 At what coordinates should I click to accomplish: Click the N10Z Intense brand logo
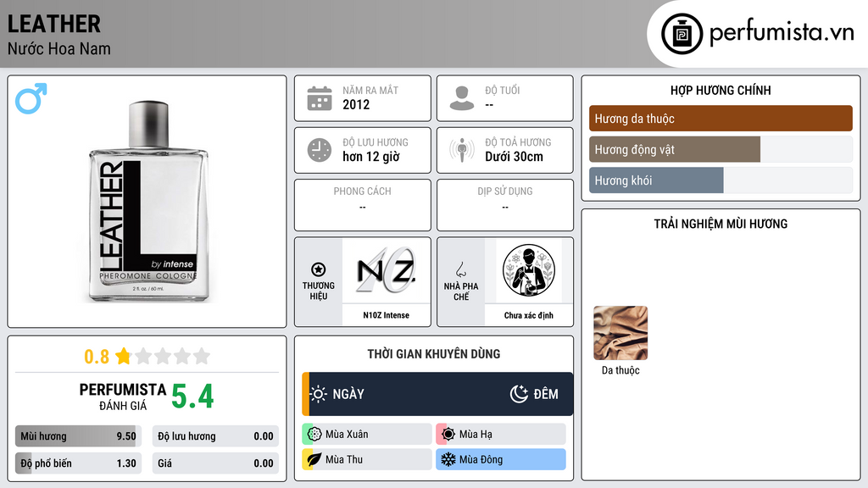coord(386,270)
